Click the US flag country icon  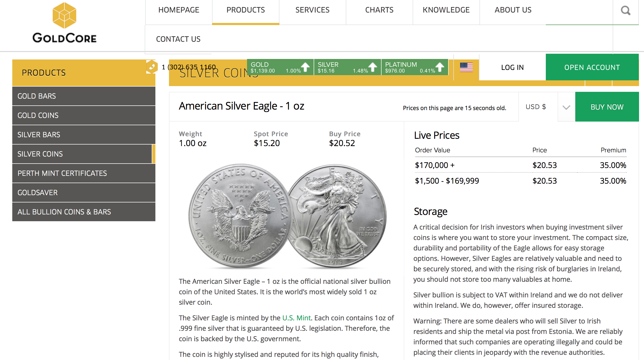[466, 67]
